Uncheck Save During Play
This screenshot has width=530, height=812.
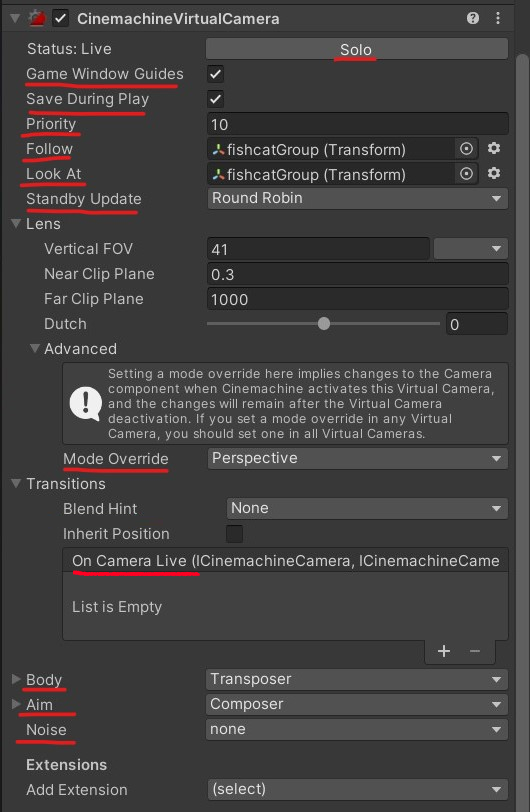point(216,99)
